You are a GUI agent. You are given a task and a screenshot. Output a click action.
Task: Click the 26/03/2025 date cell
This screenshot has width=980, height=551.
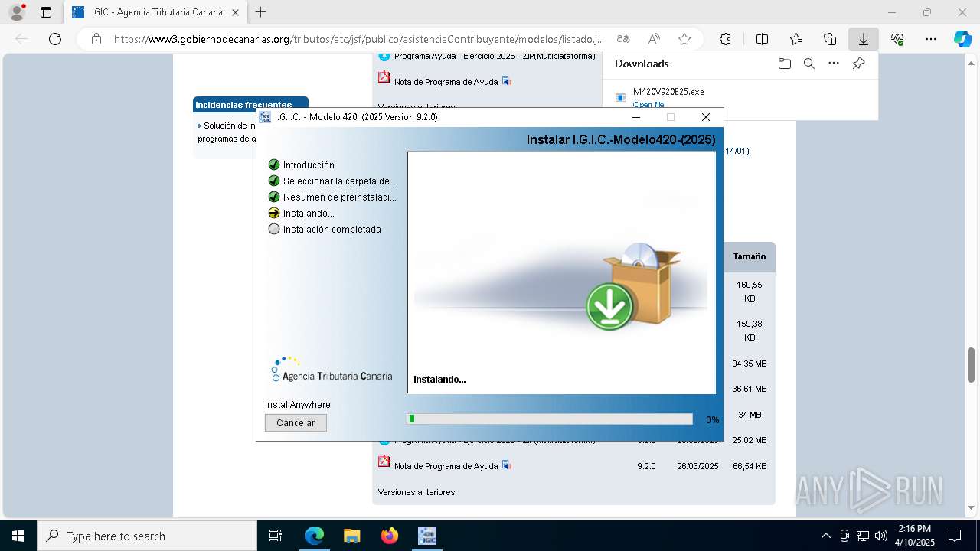click(x=697, y=465)
